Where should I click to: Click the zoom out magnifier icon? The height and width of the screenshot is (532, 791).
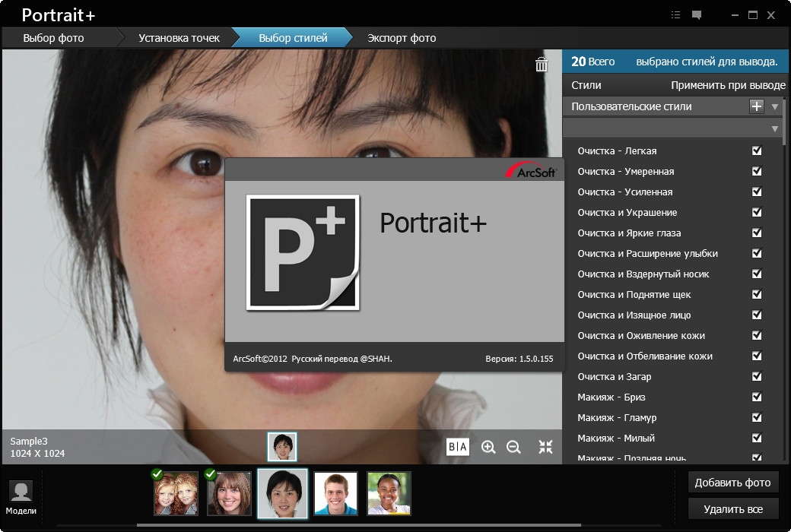coord(513,447)
